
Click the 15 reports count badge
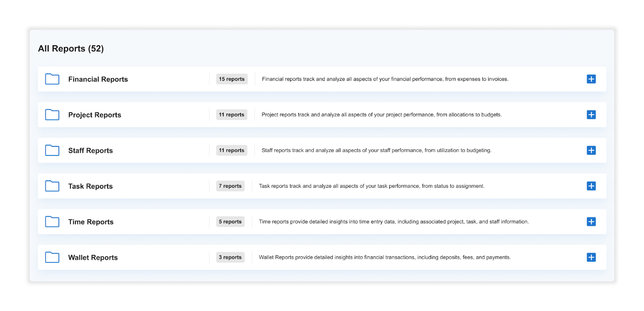click(x=232, y=79)
